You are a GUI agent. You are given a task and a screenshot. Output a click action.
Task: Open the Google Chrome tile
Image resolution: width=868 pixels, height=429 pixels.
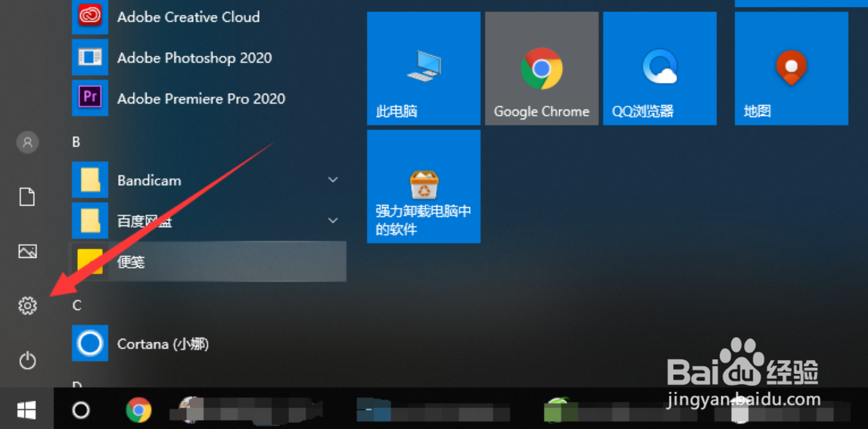pyautogui.click(x=541, y=69)
